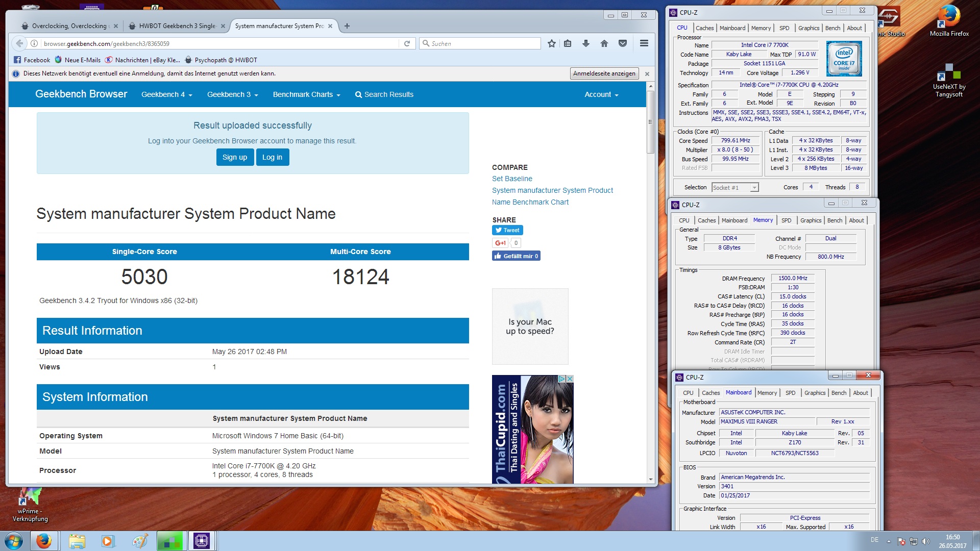Click the ThaiCupid advertisement image
980x551 pixels.
(532, 429)
